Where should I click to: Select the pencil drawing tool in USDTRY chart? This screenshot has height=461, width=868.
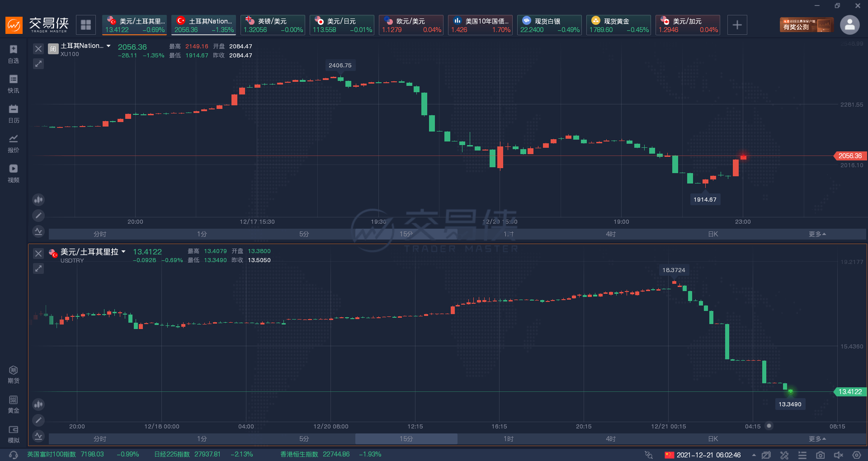coord(38,420)
